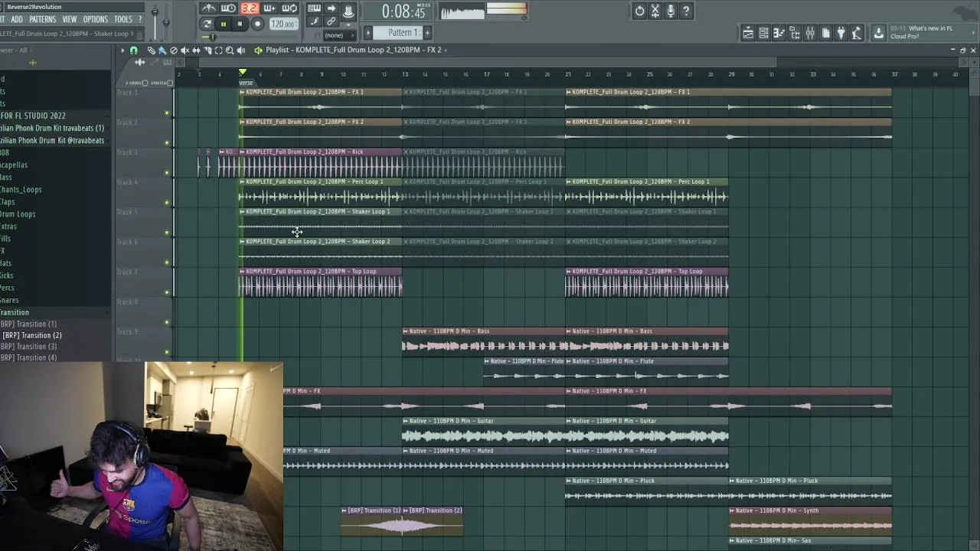Select the playlist paint brush tool
The width and height of the screenshot is (980, 551).
click(x=162, y=50)
